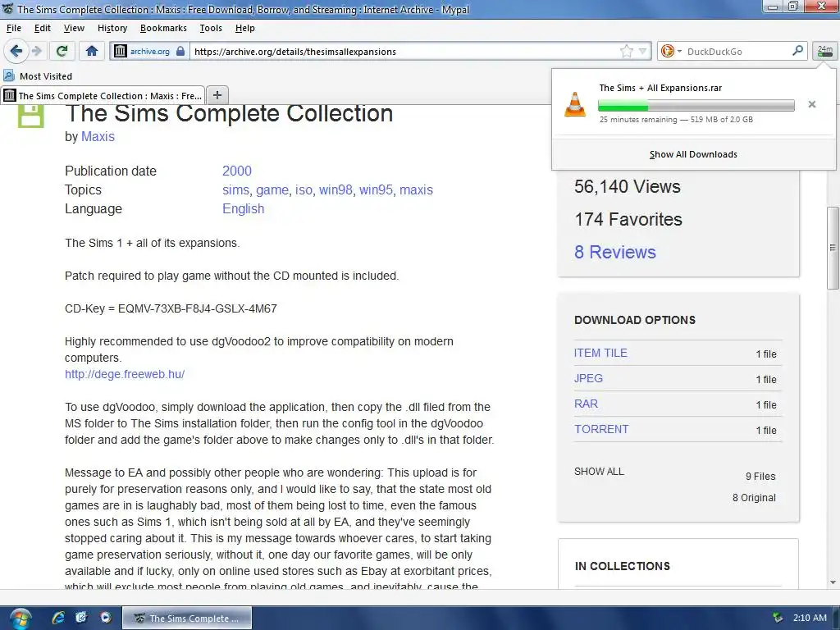
Task: Open the media player taskbar icon
Action: point(106,618)
